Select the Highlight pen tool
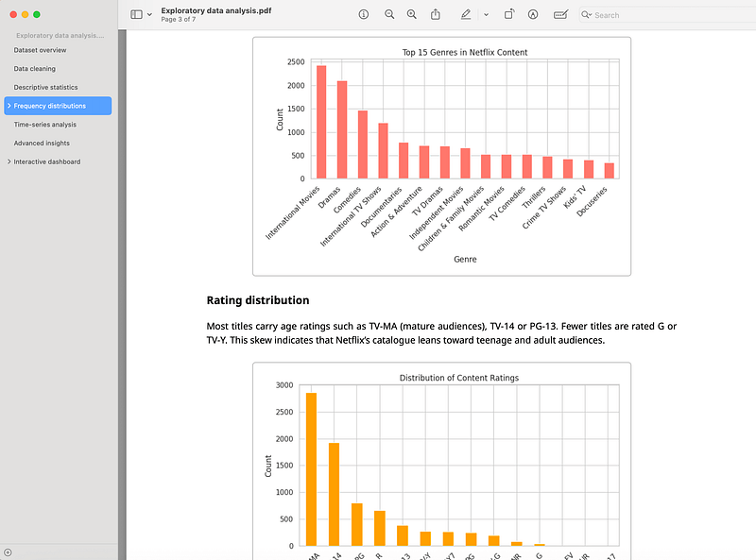756x560 pixels. (x=465, y=14)
